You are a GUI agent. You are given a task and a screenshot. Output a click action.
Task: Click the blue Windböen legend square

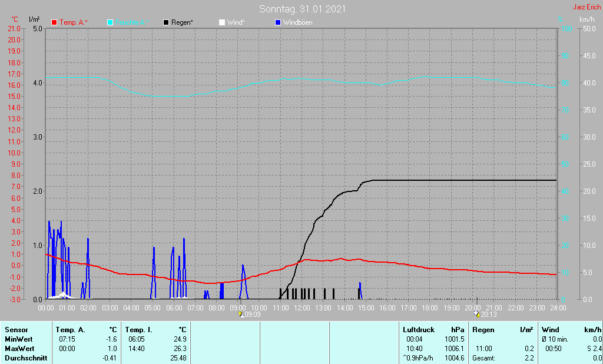pyautogui.click(x=278, y=22)
